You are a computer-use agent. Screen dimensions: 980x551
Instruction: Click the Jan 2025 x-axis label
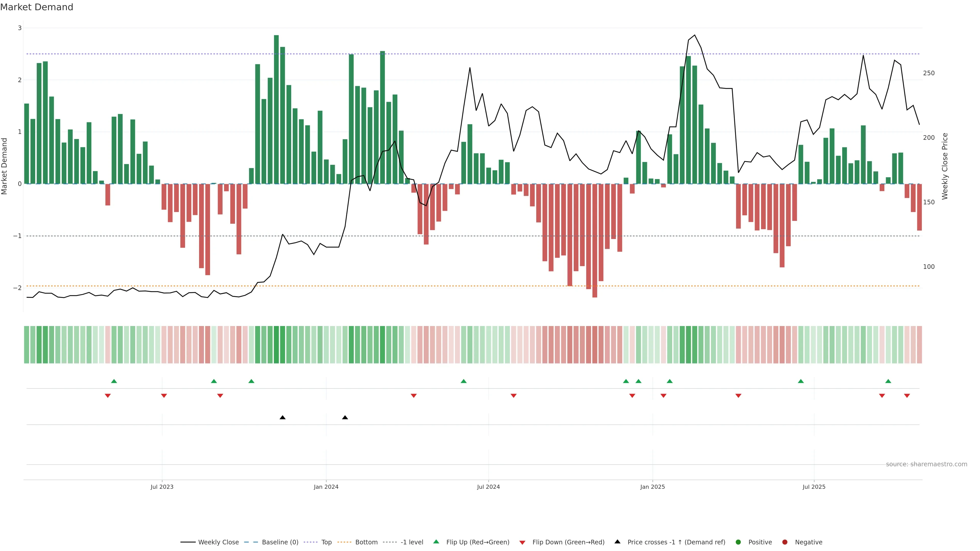[x=653, y=487]
